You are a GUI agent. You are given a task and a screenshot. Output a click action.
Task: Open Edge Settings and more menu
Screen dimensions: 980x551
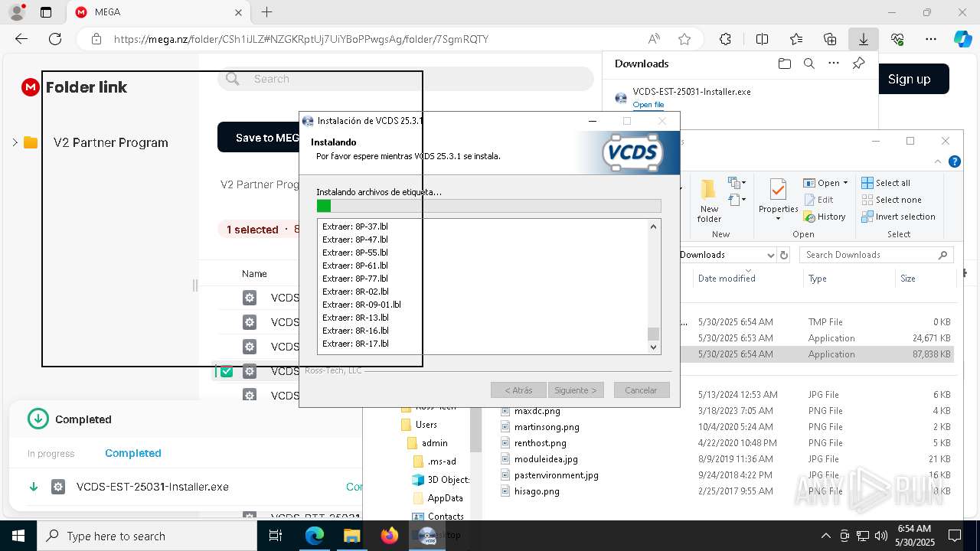(x=931, y=39)
